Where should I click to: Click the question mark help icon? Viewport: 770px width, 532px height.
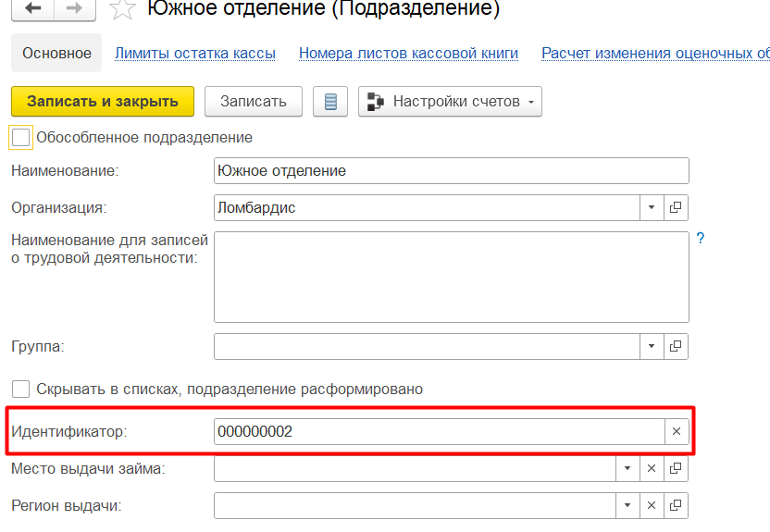[x=701, y=238]
